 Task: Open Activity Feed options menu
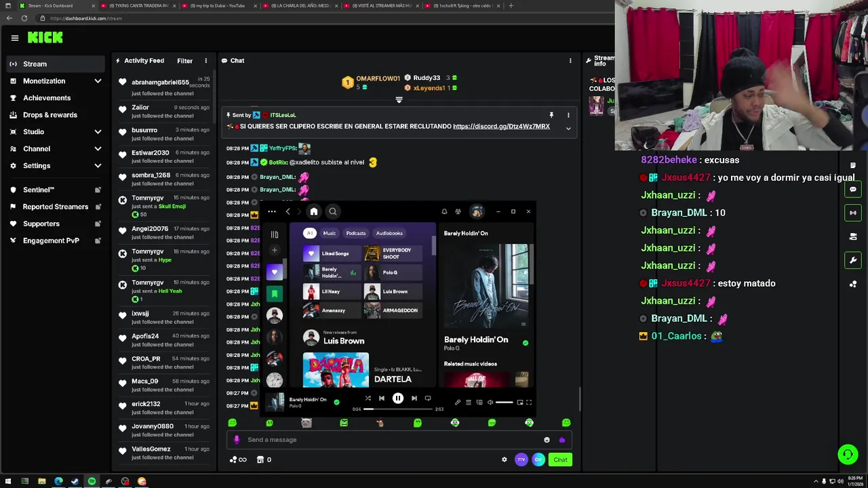click(x=205, y=61)
